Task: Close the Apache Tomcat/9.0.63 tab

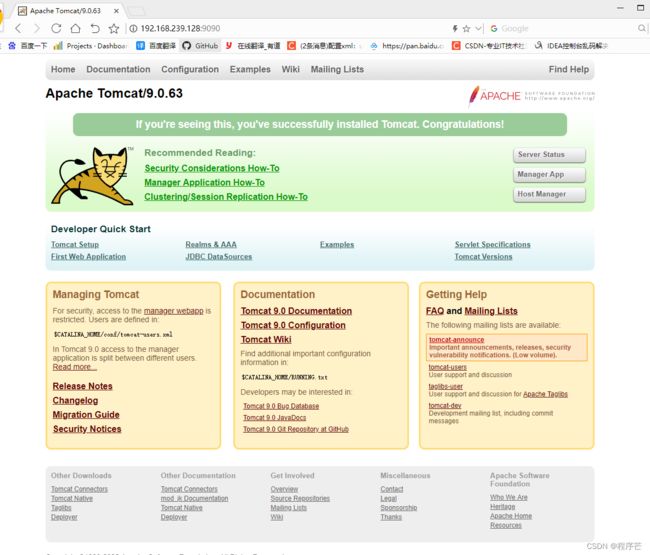Action: (116, 11)
